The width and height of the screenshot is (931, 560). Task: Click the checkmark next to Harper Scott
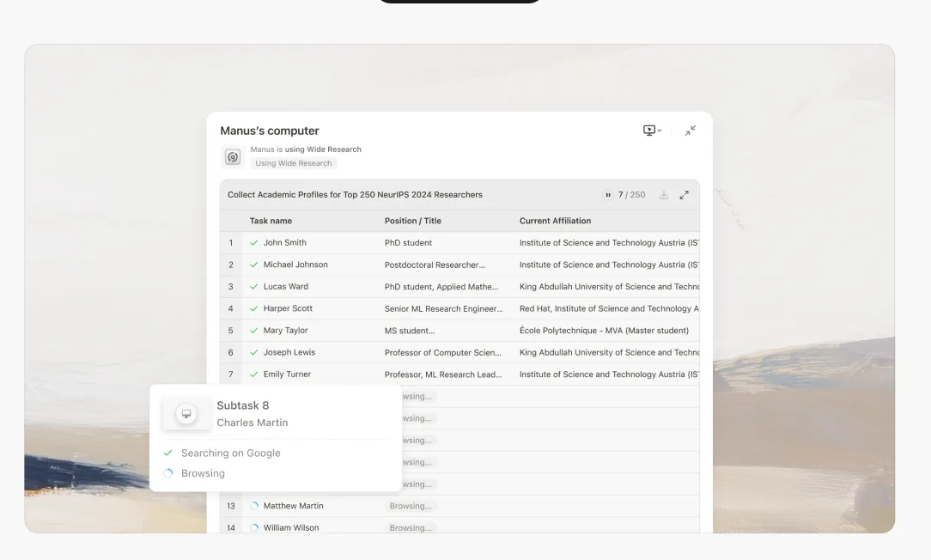(x=254, y=308)
